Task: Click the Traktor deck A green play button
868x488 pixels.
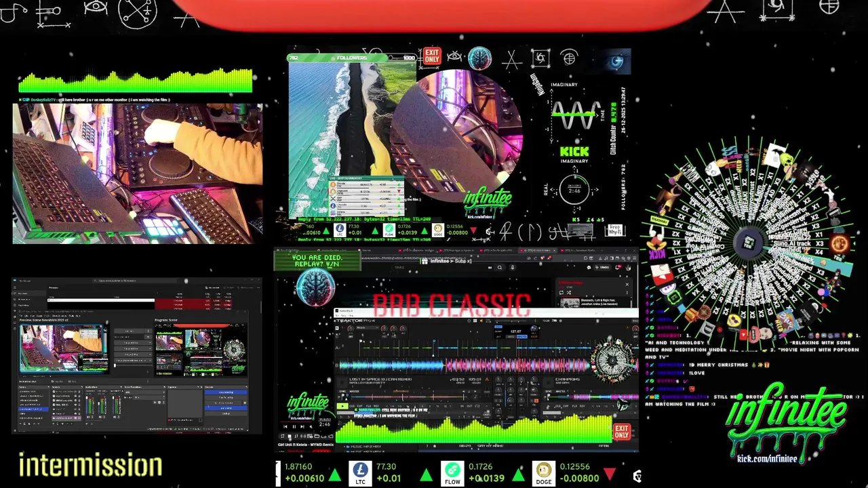Action: (x=342, y=406)
